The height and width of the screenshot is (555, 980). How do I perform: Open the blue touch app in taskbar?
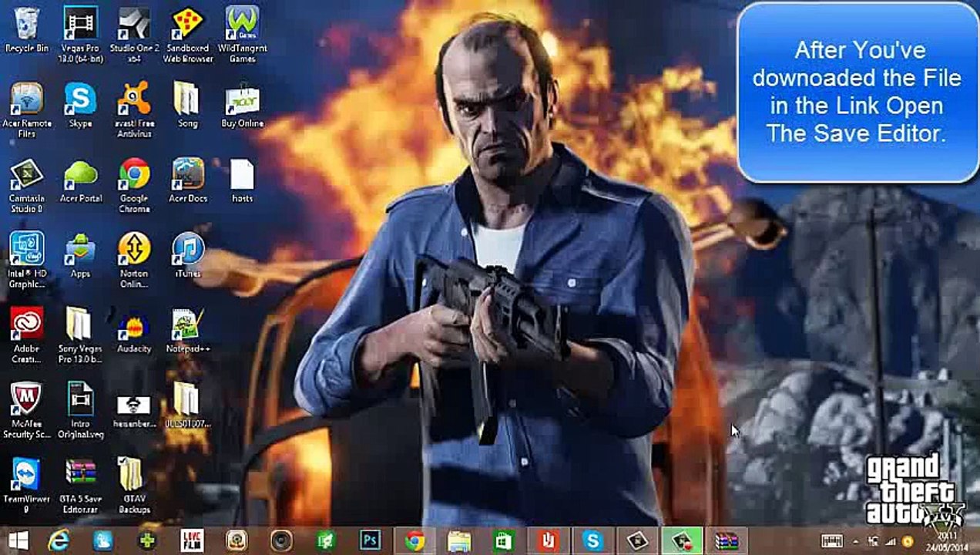coord(102,541)
